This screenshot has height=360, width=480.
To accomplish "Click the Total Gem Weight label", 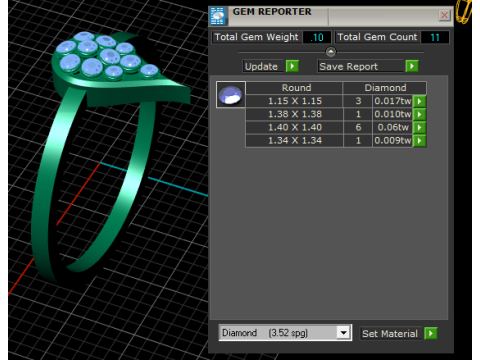I will click(256, 37).
